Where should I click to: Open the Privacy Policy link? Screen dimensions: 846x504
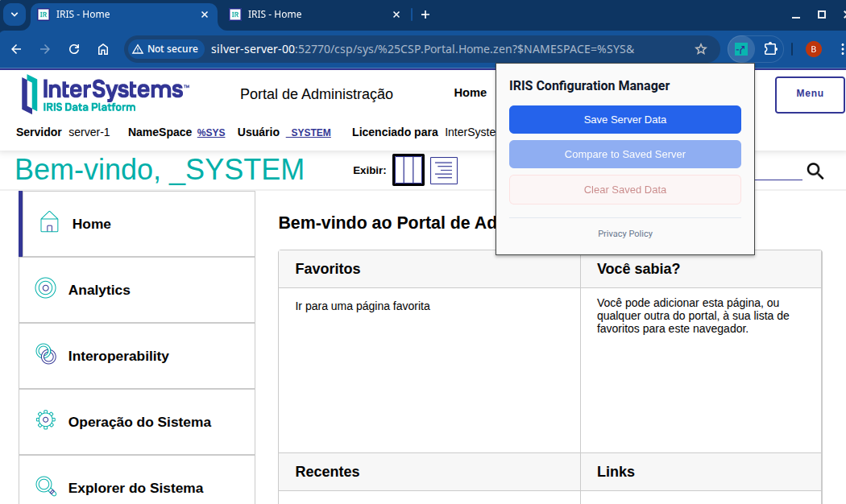[624, 233]
